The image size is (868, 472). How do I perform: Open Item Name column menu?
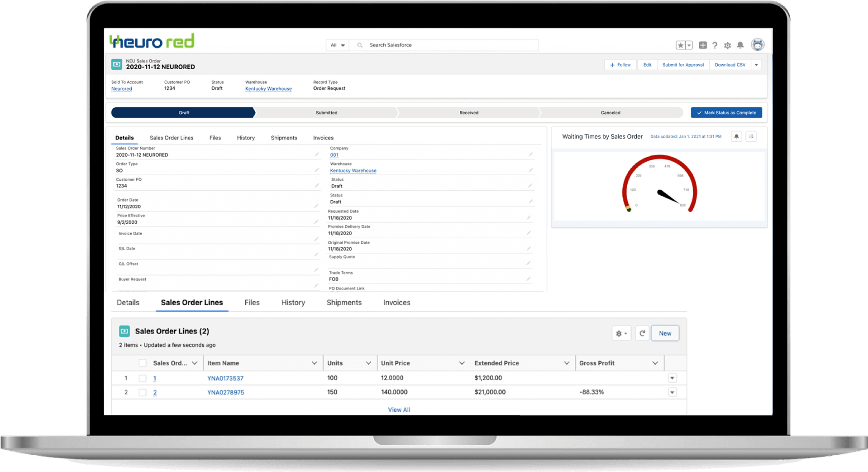[x=315, y=363]
